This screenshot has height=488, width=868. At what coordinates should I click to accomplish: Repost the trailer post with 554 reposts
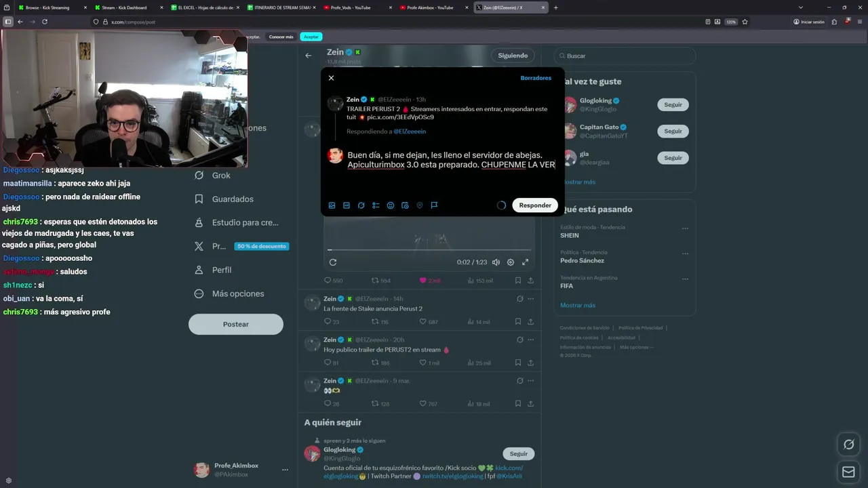point(380,281)
